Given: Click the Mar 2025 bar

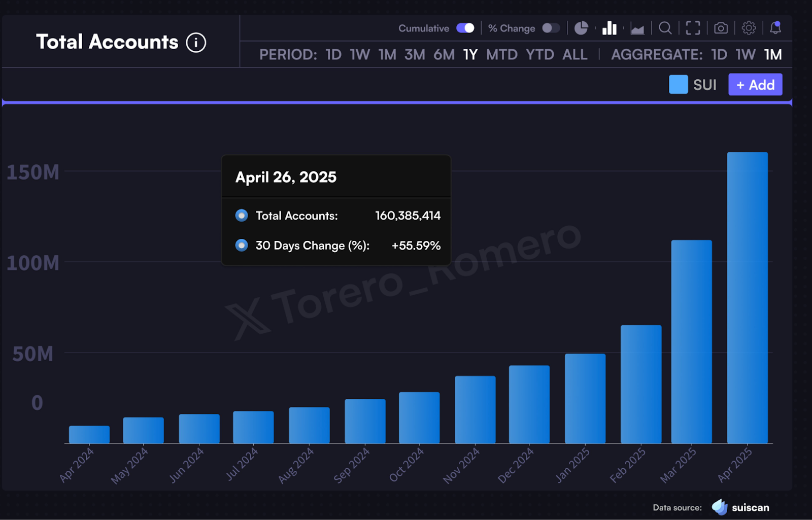Looking at the screenshot, I should click(691, 341).
